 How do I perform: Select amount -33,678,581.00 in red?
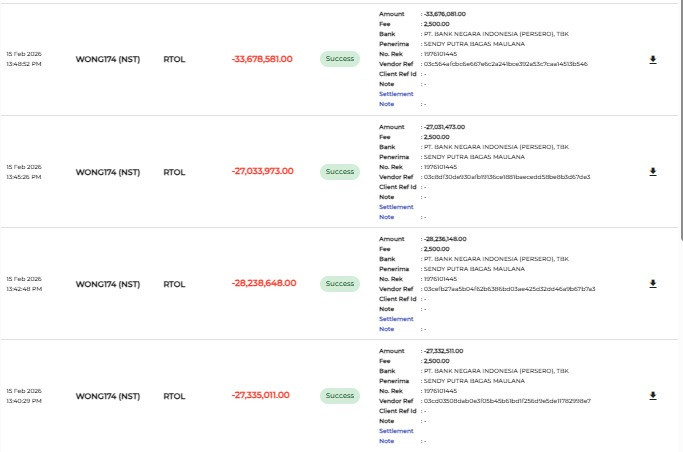click(x=262, y=59)
